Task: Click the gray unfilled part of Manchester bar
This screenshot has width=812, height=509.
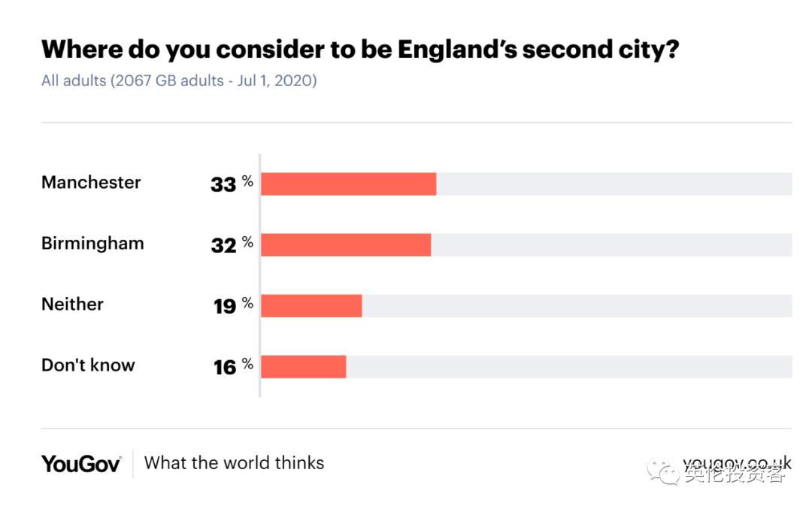Action: (614, 184)
